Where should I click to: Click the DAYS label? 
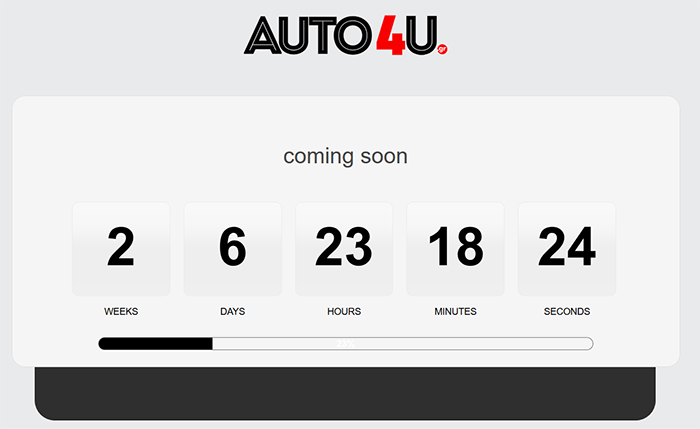coord(232,311)
